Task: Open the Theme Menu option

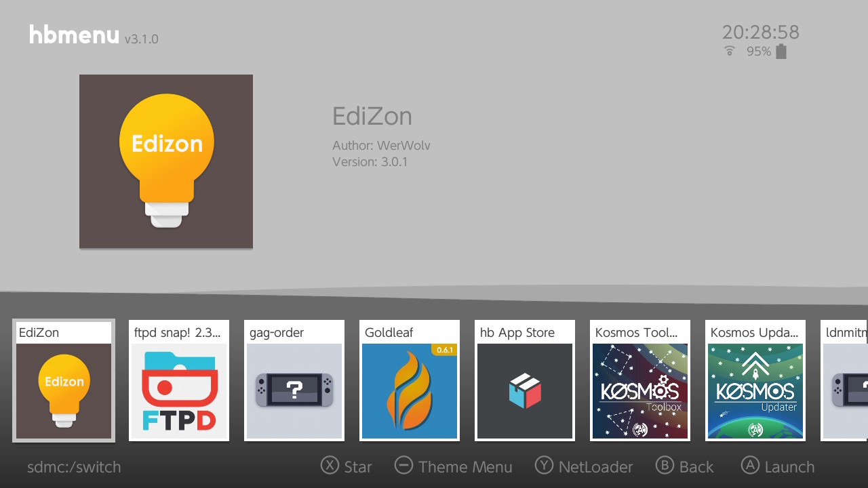Action: pos(453,466)
